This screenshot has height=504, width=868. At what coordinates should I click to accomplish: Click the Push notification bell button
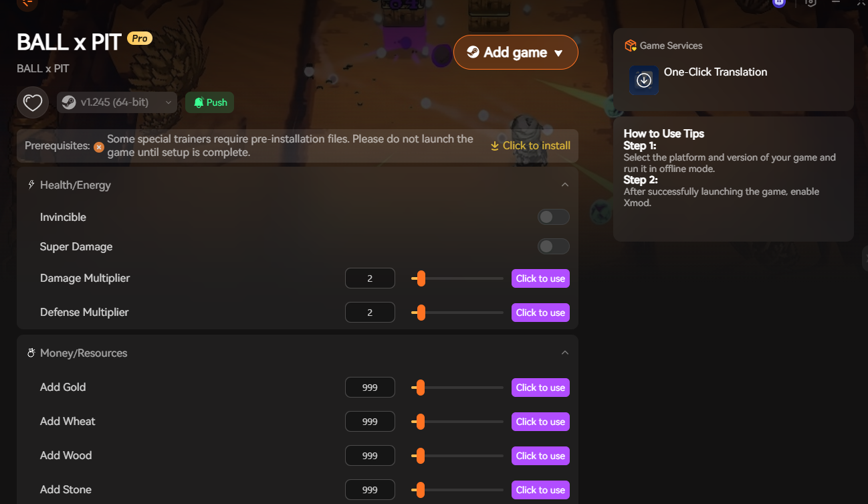209,102
